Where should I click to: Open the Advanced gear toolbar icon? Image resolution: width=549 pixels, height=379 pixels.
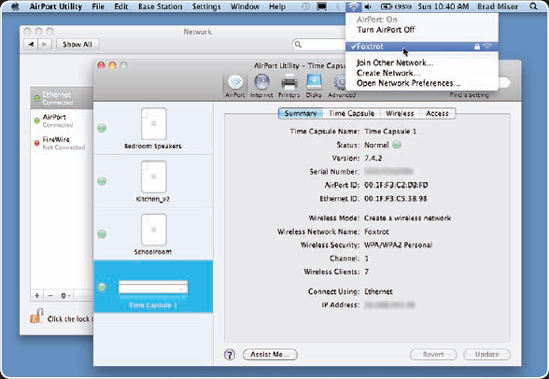[x=340, y=86]
